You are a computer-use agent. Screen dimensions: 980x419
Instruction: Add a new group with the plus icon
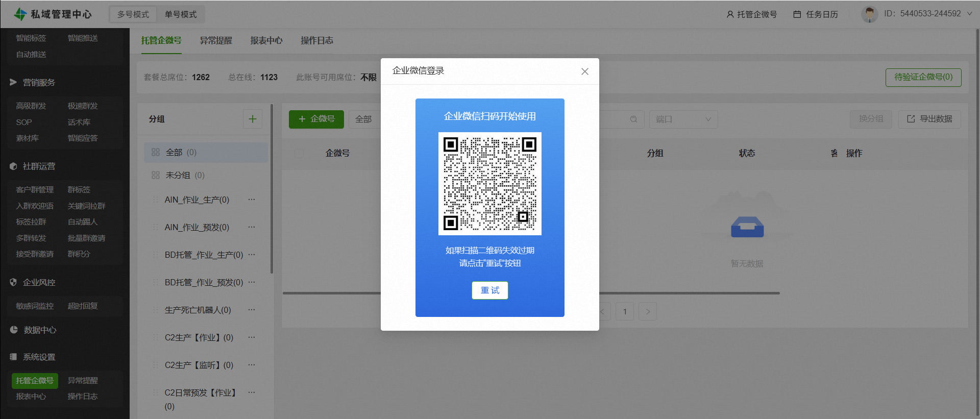click(x=253, y=119)
